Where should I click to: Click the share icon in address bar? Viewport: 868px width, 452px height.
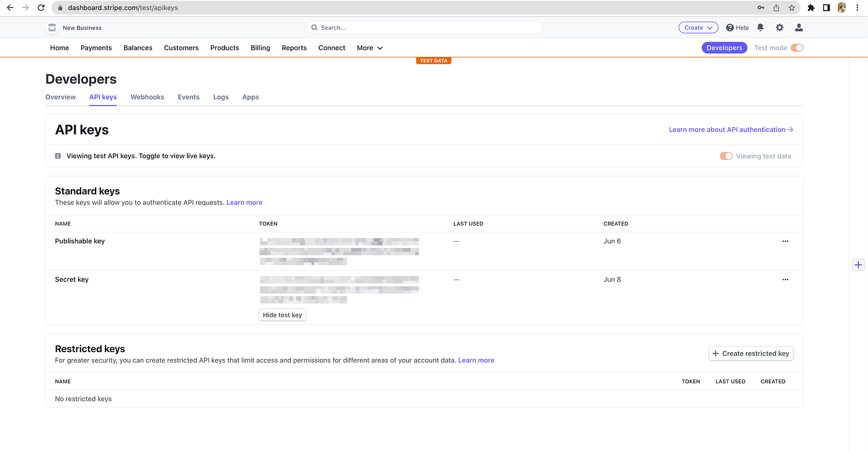pyautogui.click(x=776, y=8)
